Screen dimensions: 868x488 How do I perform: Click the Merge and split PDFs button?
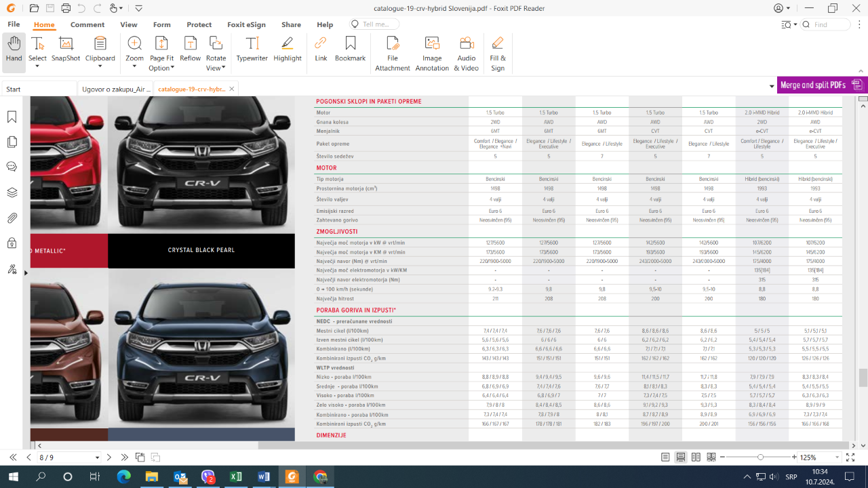click(821, 85)
